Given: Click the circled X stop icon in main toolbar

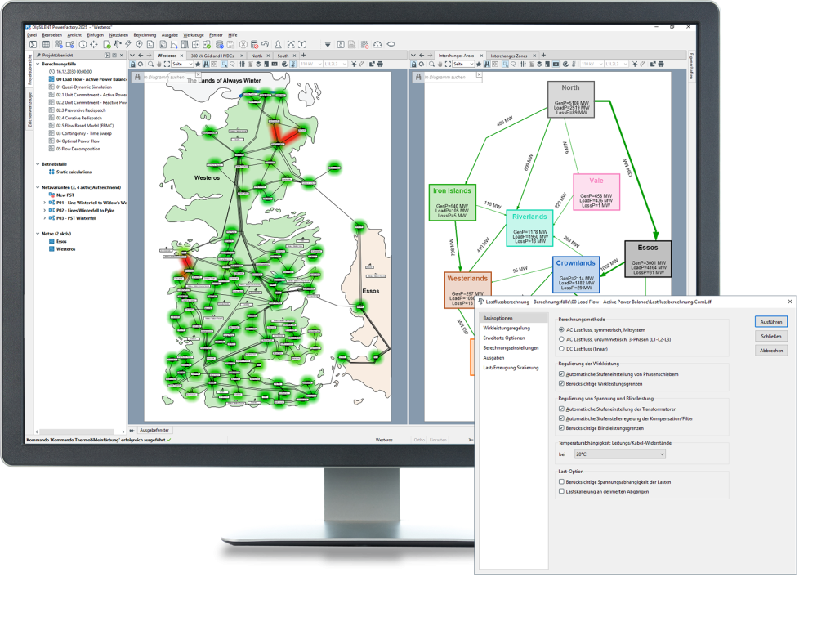Looking at the screenshot, I should (x=243, y=44).
